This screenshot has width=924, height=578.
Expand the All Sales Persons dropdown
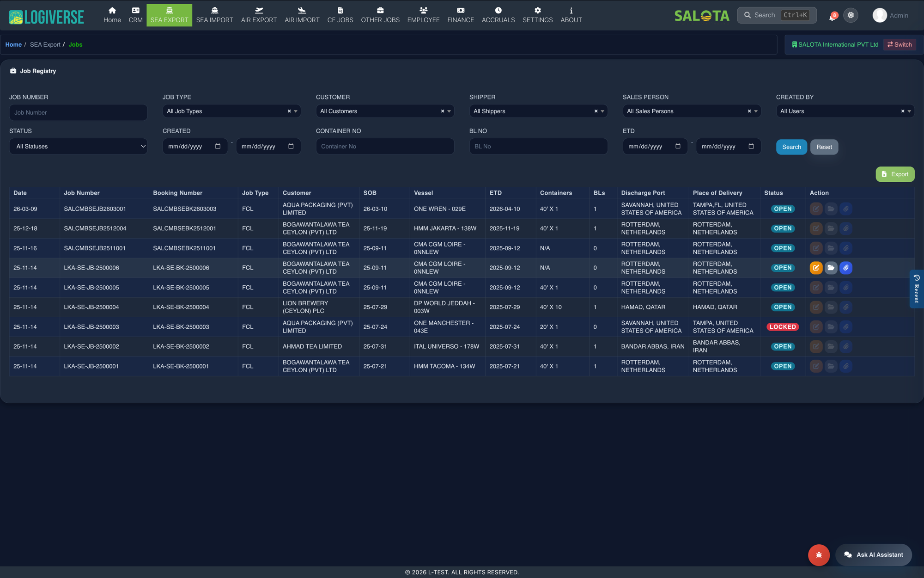point(756,111)
